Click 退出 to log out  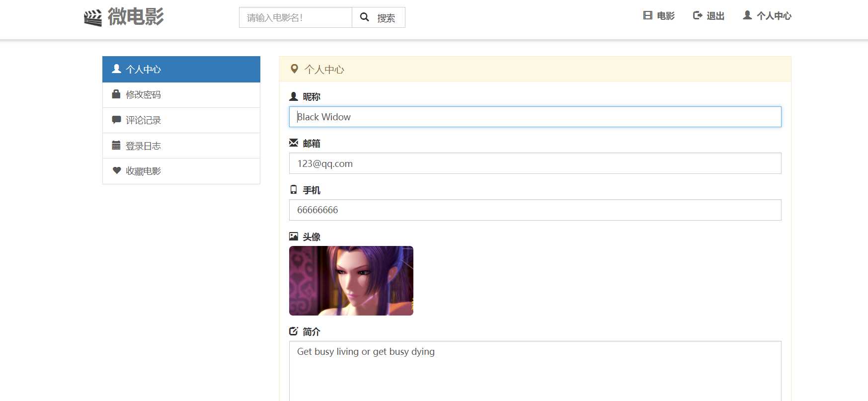coord(709,16)
